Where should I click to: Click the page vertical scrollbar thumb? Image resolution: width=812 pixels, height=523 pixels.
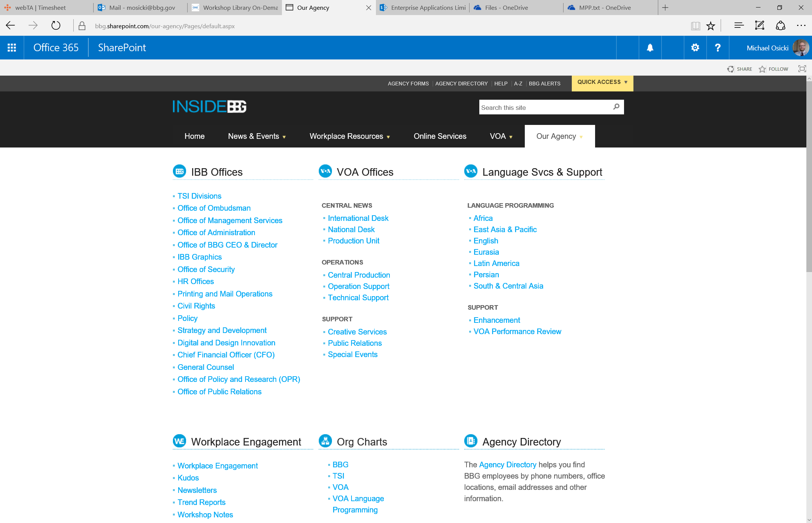[x=809, y=177]
